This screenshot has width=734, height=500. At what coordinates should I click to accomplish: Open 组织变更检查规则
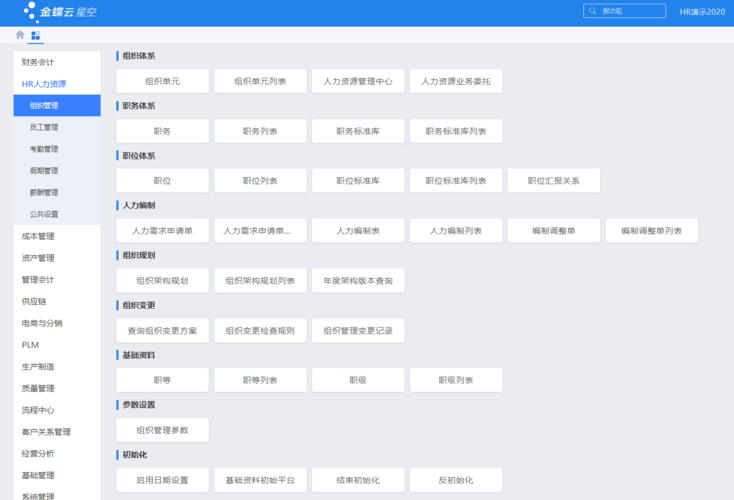(260, 331)
